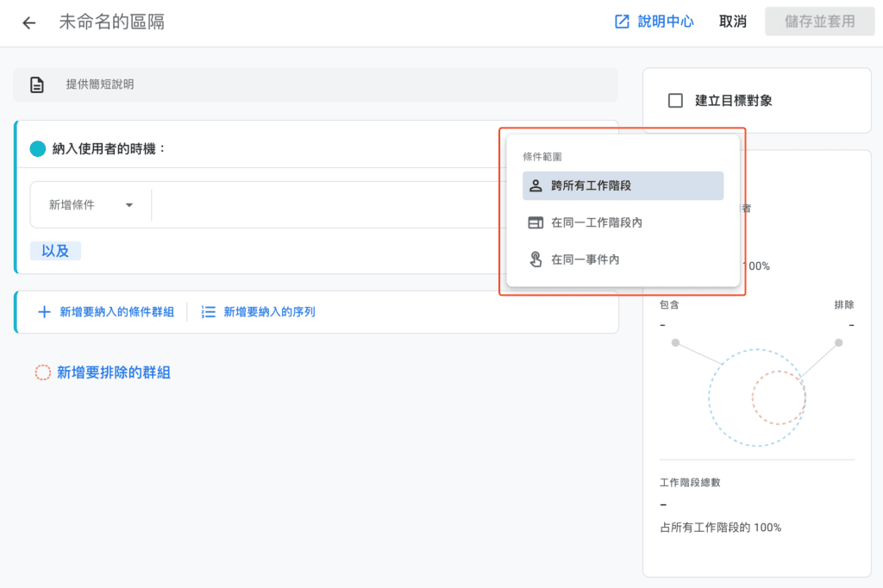Click the touch hand icon in scope menu
Screen dimensions: 883x588
click(x=535, y=259)
